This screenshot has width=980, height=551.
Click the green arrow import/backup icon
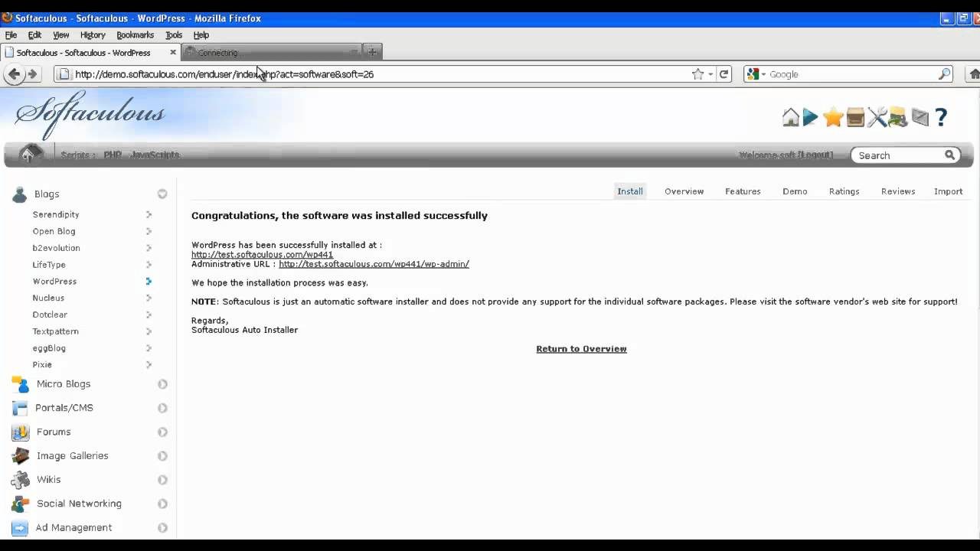coord(898,117)
